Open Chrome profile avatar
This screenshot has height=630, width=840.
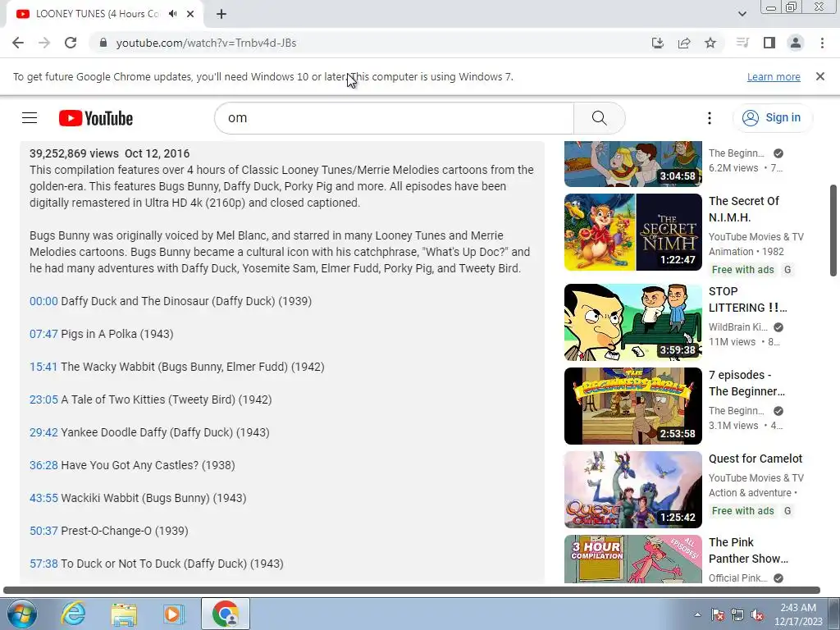pyautogui.click(x=796, y=43)
